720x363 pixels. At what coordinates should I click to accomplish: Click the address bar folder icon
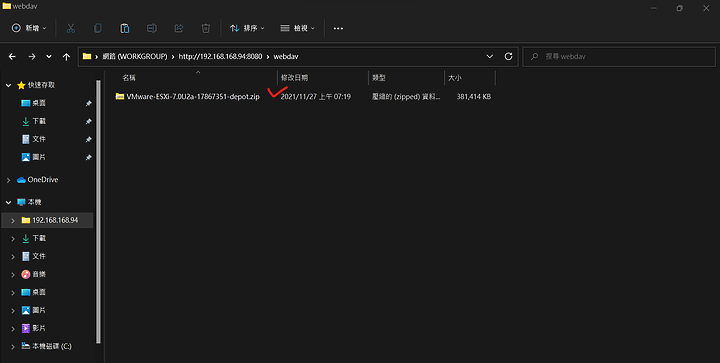[87, 56]
